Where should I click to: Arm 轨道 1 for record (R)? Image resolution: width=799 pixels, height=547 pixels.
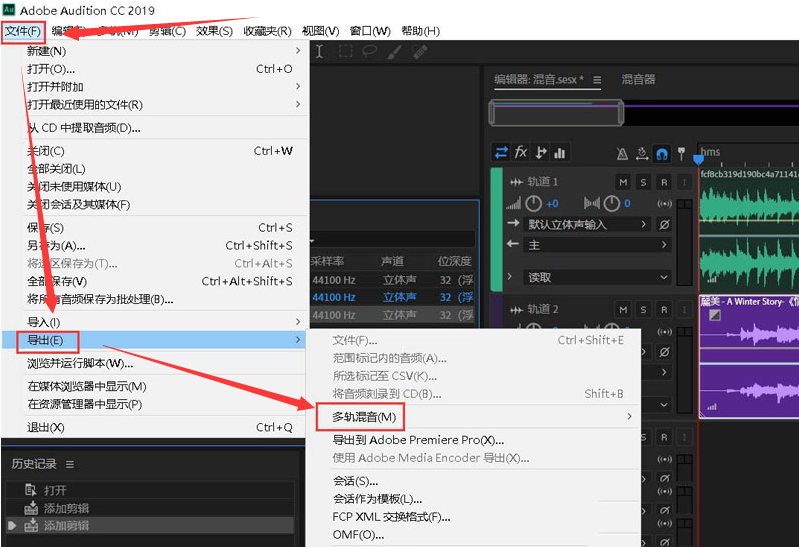[x=663, y=183]
